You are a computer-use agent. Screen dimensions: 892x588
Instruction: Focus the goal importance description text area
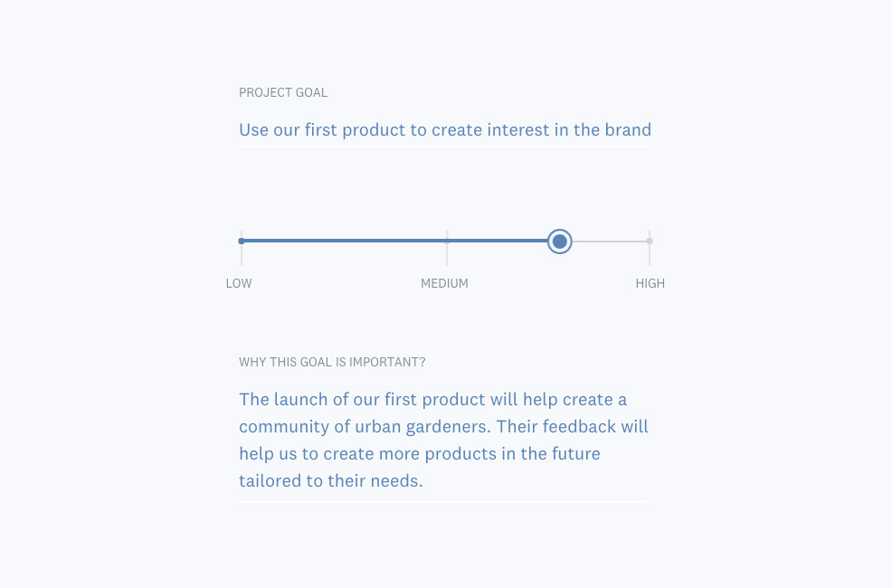[445, 441]
